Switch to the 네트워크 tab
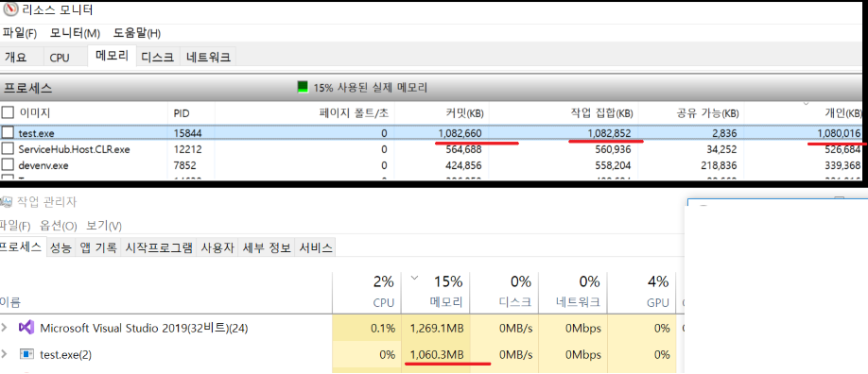This screenshot has height=374, width=868. [208, 57]
